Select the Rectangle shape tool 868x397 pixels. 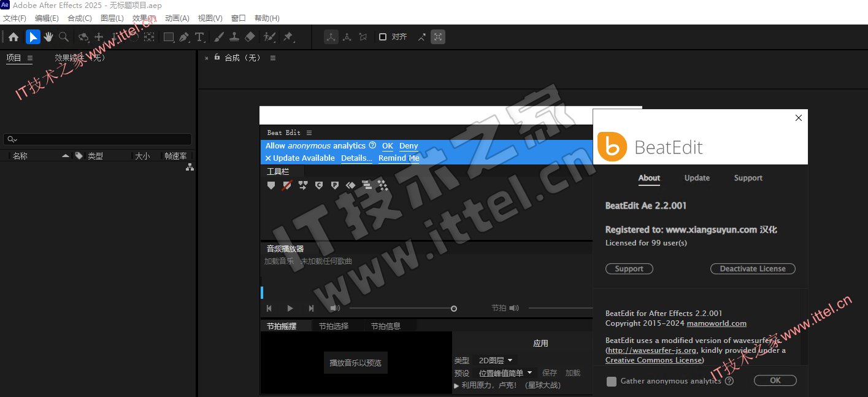pyautogui.click(x=169, y=37)
